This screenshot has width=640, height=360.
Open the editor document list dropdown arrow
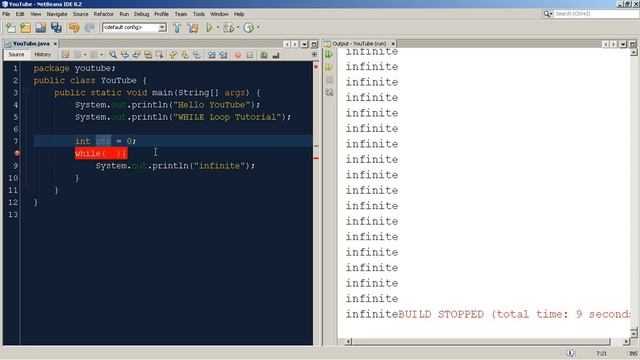[304, 44]
